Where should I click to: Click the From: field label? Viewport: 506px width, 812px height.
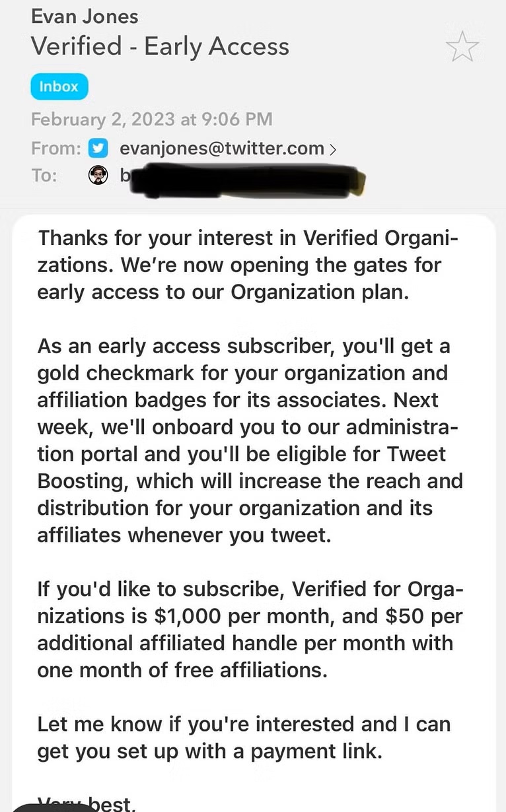click(56, 149)
